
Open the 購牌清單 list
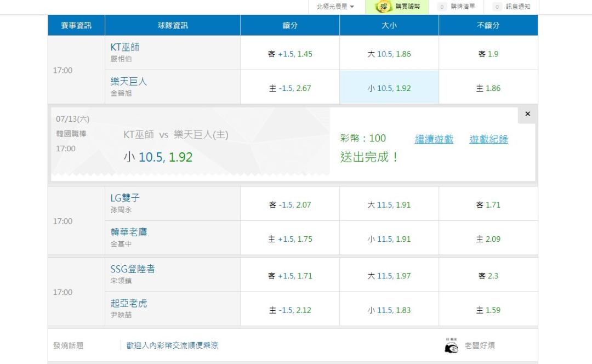click(x=456, y=7)
